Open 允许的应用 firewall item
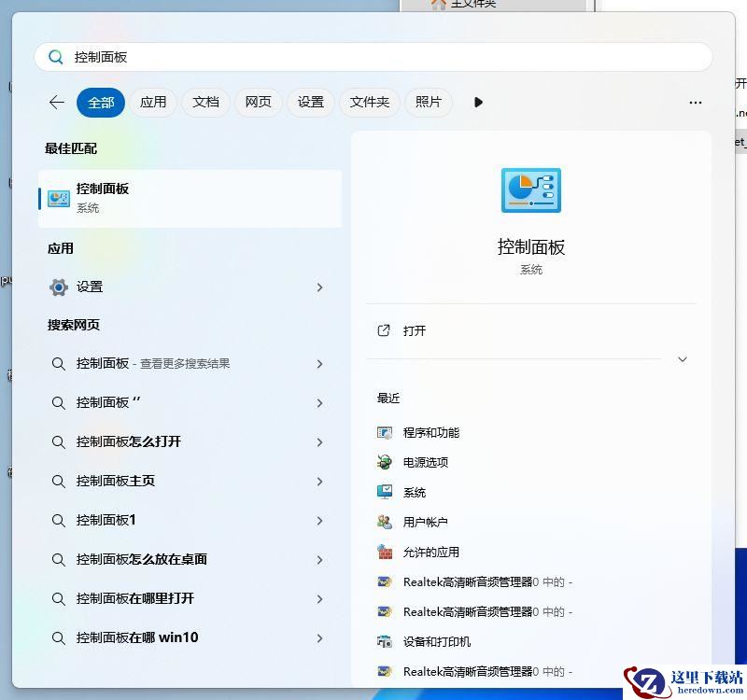 pos(430,552)
